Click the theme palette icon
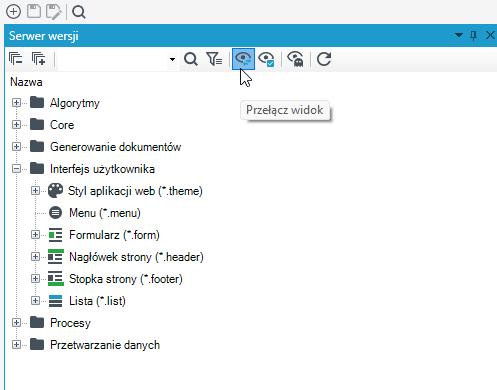Image resolution: width=497 pixels, height=390 pixels. 55,191
